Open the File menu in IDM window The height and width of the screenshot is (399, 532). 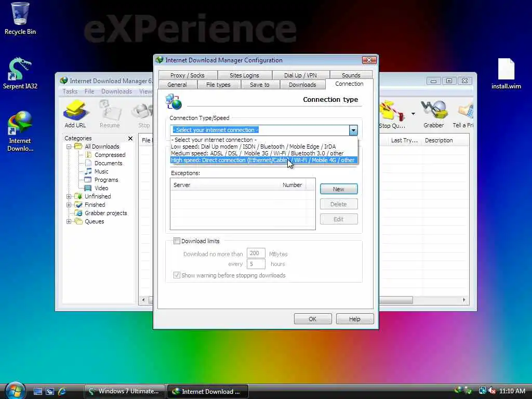89,91
